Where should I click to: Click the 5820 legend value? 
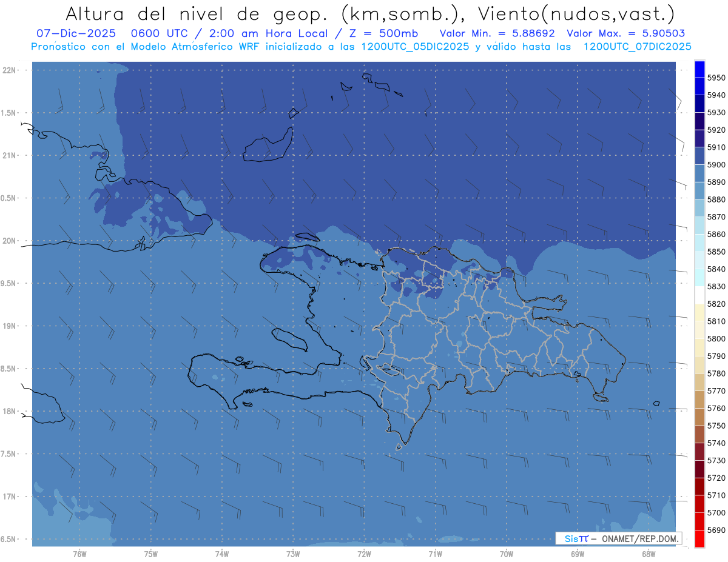(716, 304)
